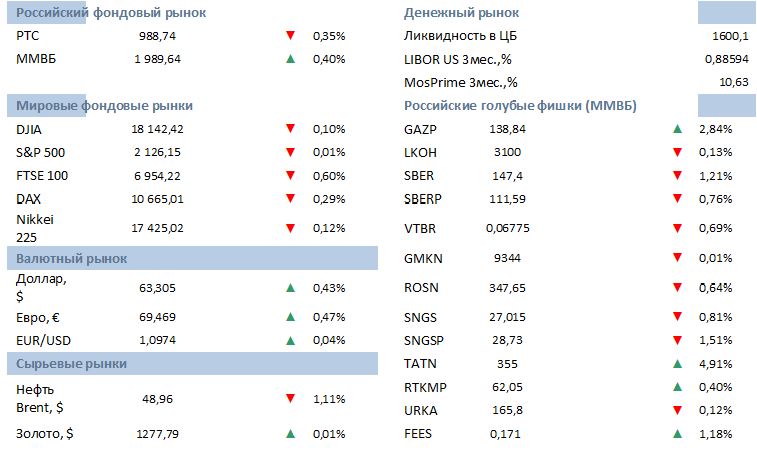Click the Мировые фондовые рынки header
This screenshot has width=757, height=455.
click(x=105, y=105)
